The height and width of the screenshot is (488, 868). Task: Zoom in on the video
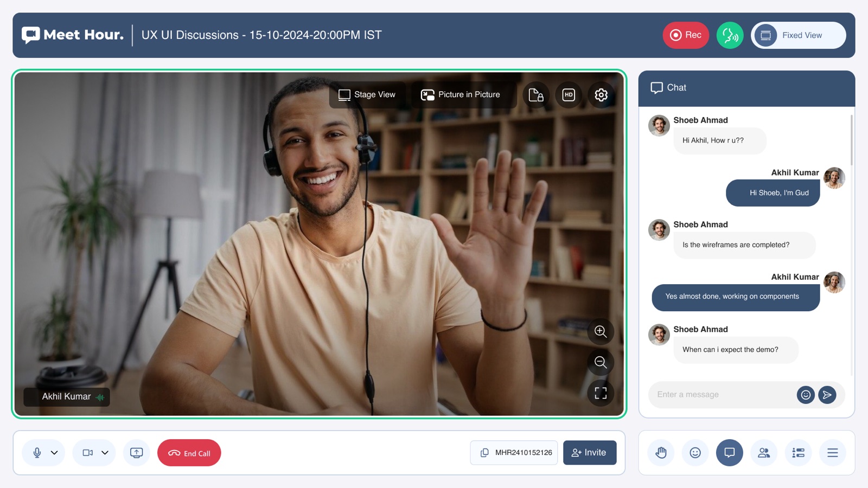point(601,331)
